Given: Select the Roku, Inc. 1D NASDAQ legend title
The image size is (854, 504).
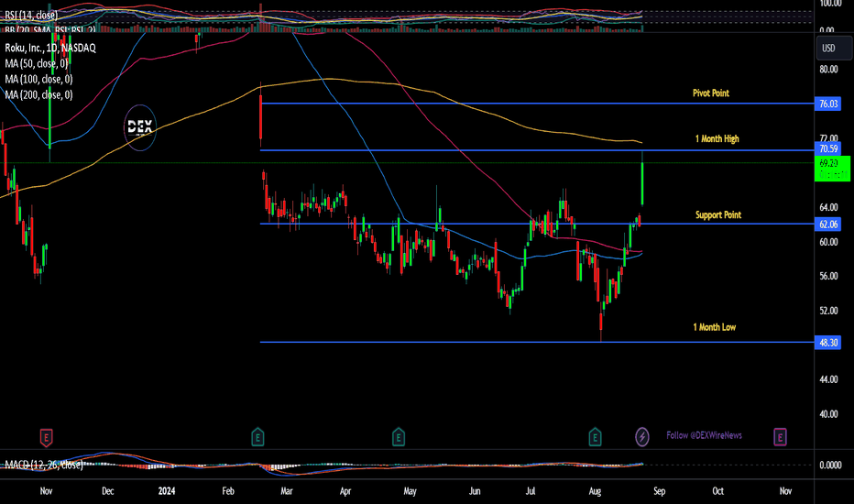Looking at the screenshot, I should tap(50, 48).
